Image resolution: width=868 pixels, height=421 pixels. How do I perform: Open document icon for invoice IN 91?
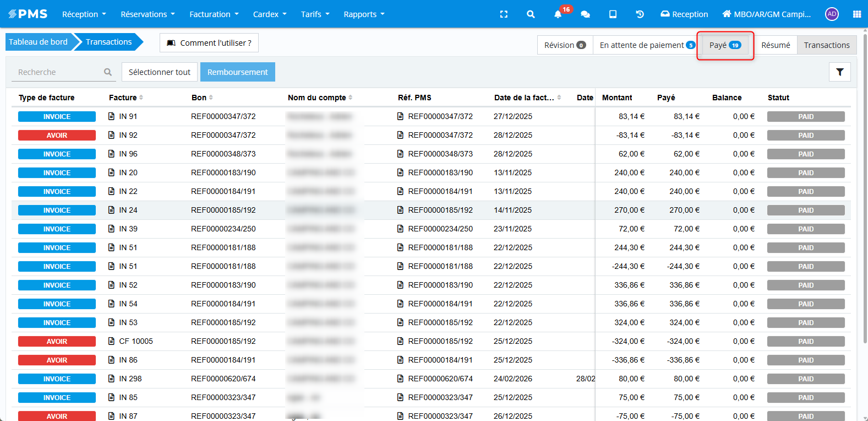[112, 116]
